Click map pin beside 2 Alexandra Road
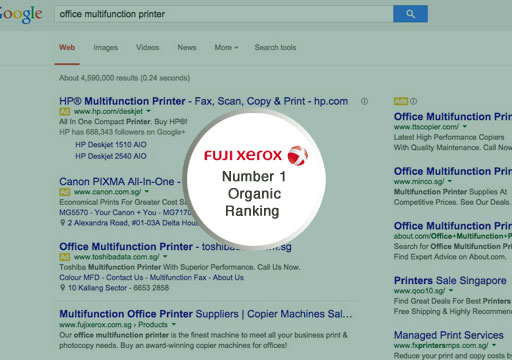The image size is (512, 360). click(62, 223)
